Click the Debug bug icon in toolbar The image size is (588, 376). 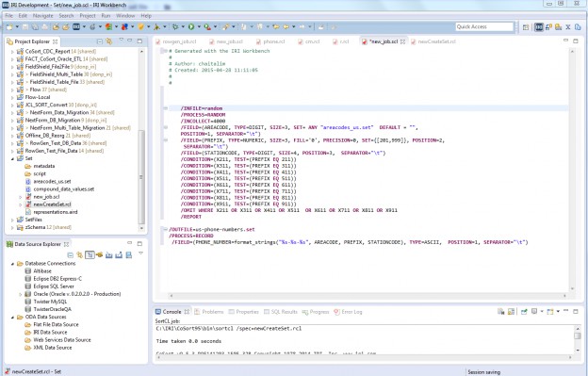(175, 26)
